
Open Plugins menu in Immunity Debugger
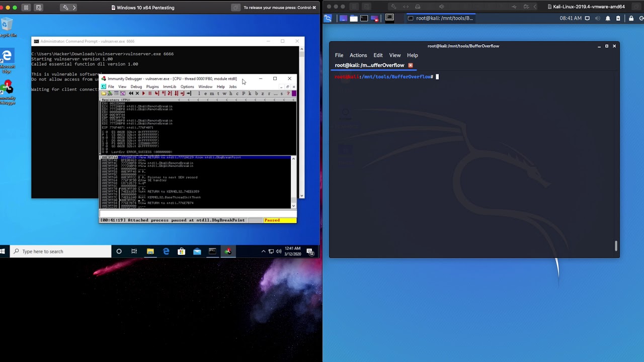(x=152, y=86)
